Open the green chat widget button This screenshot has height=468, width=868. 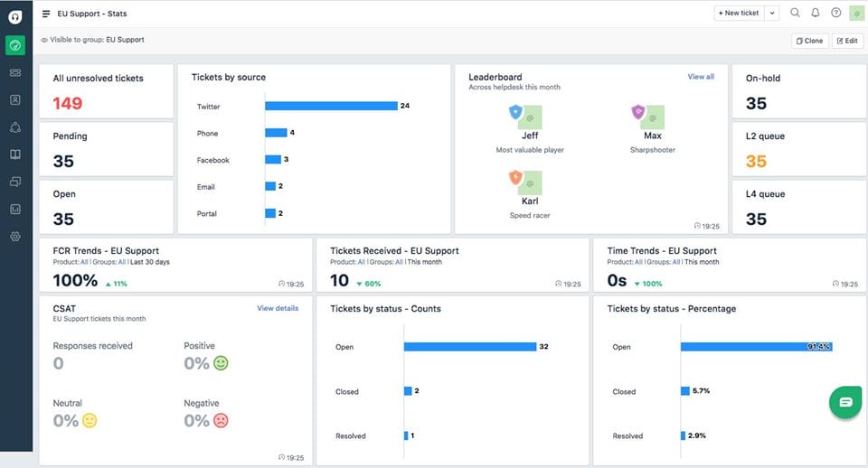(845, 402)
